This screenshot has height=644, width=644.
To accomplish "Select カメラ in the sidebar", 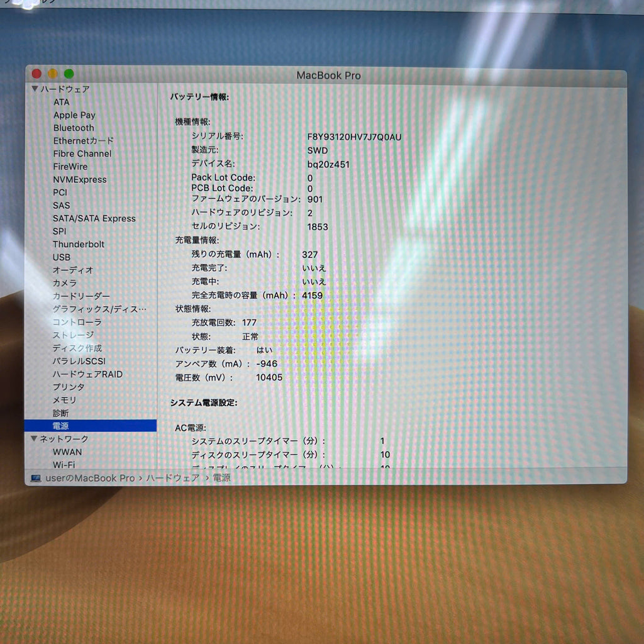I will (x=65, y=283).
